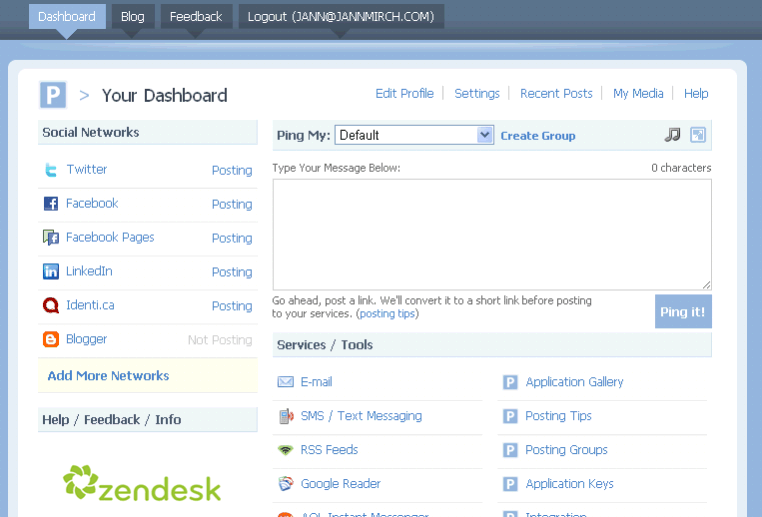This screenshot has width=762, height=517.
Task: Open Edit Profile link
Action: click(x=404, y=93)
